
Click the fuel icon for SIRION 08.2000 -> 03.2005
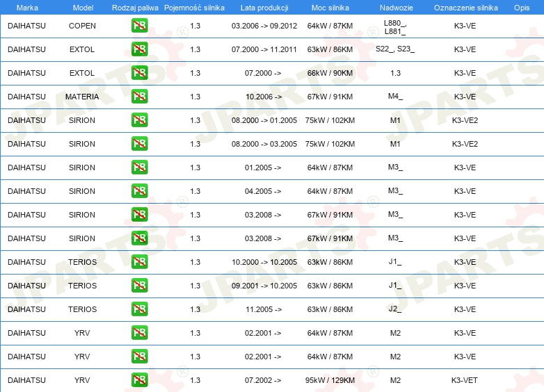pyautogui.click(x=139, y=144)
